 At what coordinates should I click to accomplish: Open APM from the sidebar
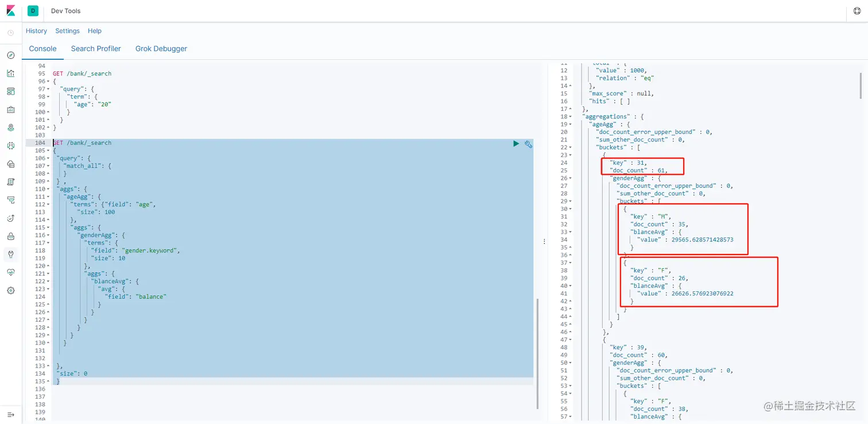(10, 200)
